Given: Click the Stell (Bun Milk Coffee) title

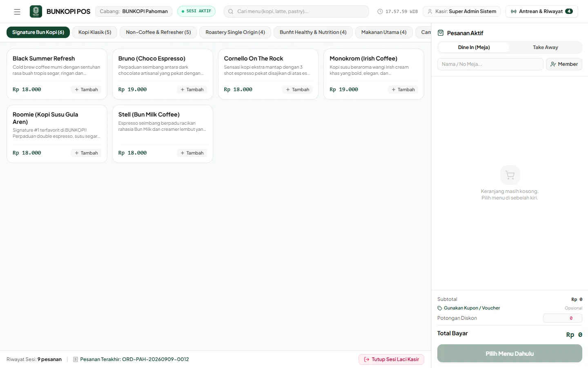Looking at the screenshot, I should [x=149, y=114].
